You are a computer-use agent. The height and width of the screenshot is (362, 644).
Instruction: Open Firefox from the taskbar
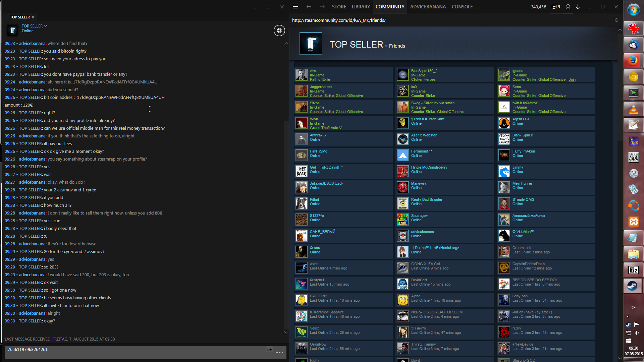[x=633, y=61]
